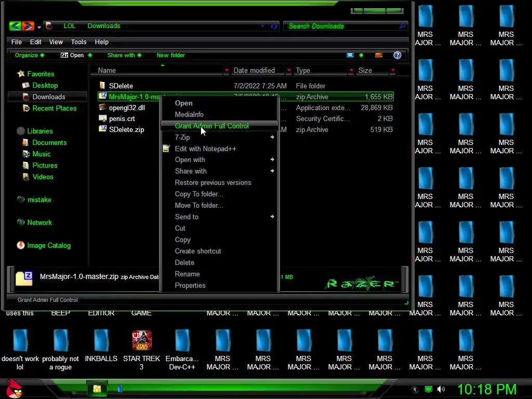
Task: Open the Tools menu
Action: (x=79, y=42)
